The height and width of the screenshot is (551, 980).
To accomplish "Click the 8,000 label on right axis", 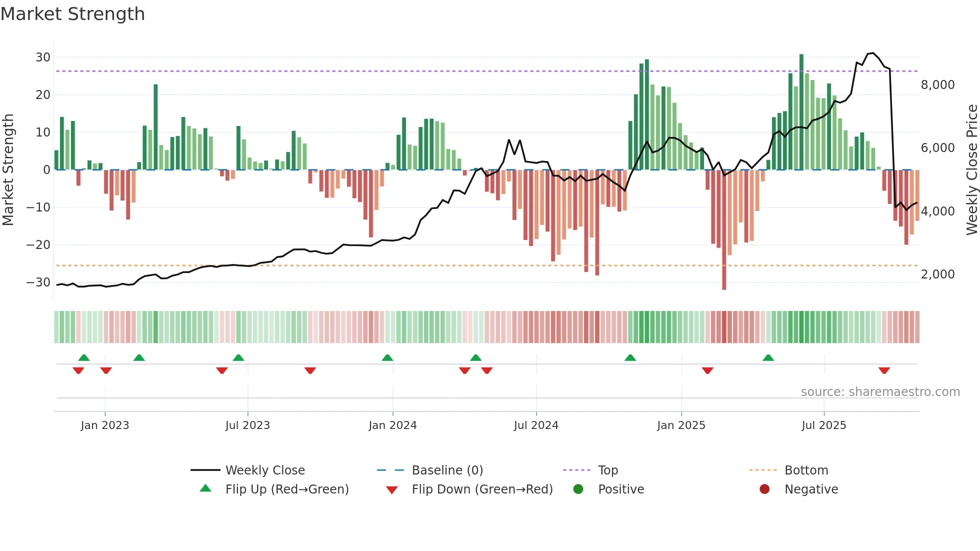I will pos(937,85).
